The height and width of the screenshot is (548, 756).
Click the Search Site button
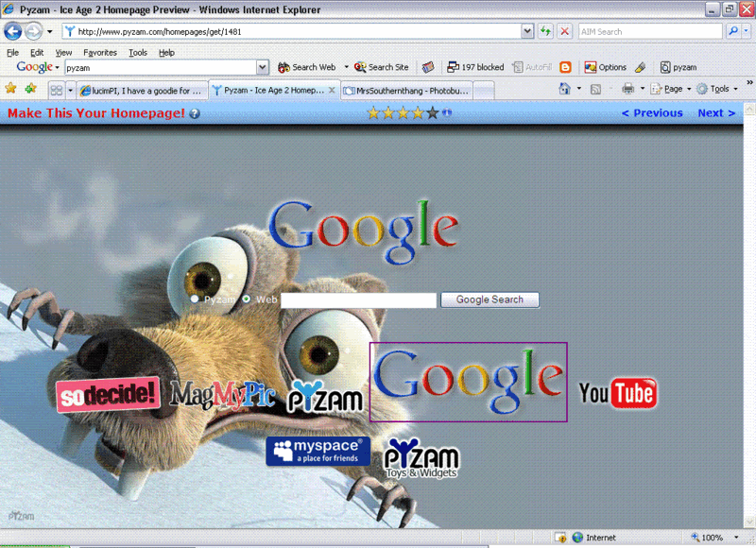point(382,67)
